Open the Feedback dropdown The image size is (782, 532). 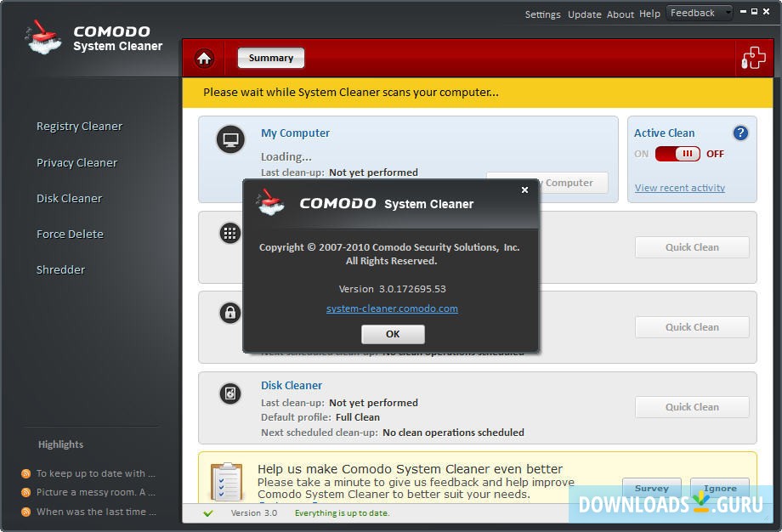pyautogui.click(x=700, y=13)
